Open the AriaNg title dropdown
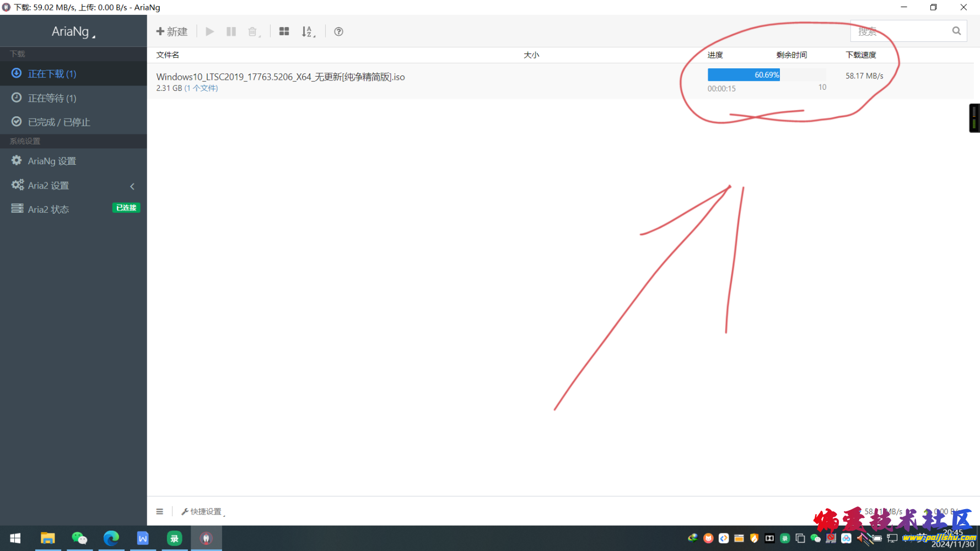Image resolution: width=980 pixels, height=551 pixels. pyautogui.click(x=73, y=31)
